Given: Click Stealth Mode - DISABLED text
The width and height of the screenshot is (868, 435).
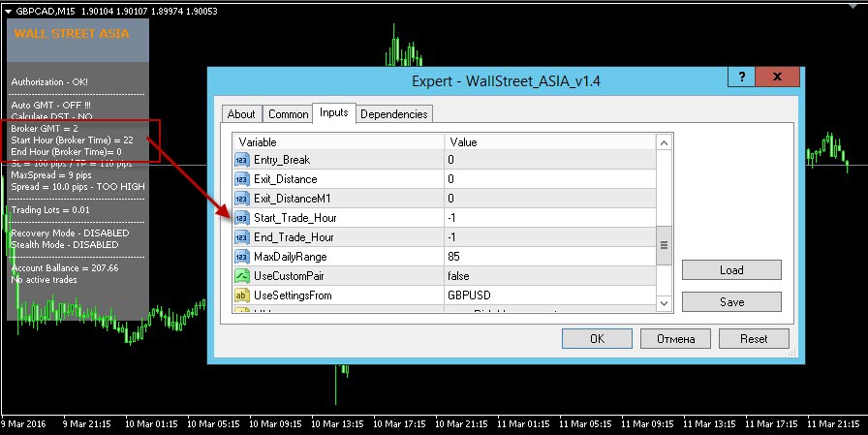Looking at the screenshot, I should (65, 244).
